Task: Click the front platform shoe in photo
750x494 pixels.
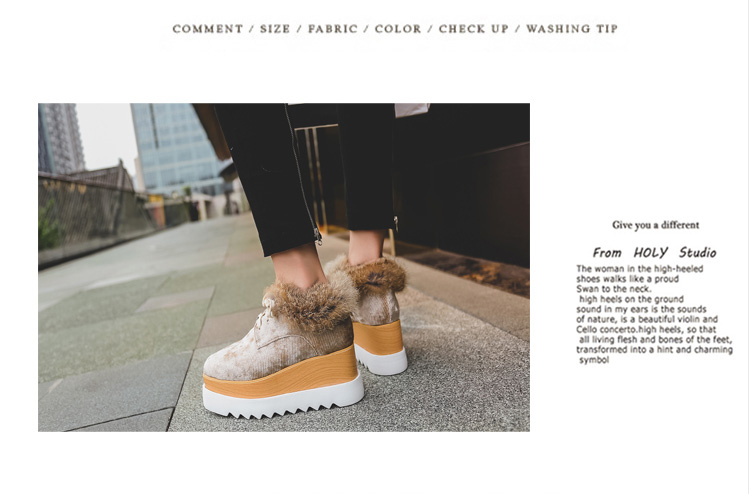Action: (x=283, y=351)
